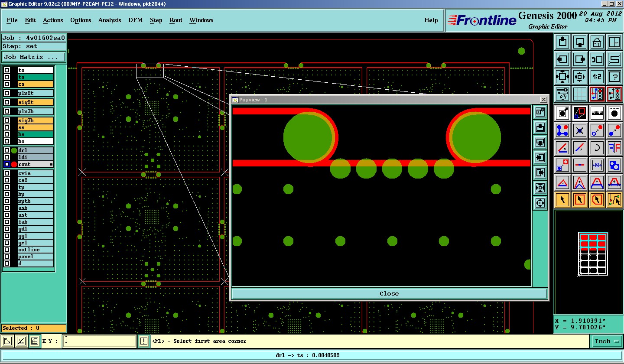Click the panel overview thumbnail
The width and height of the screenshot is (624, 364).
(x=593, y=254)
